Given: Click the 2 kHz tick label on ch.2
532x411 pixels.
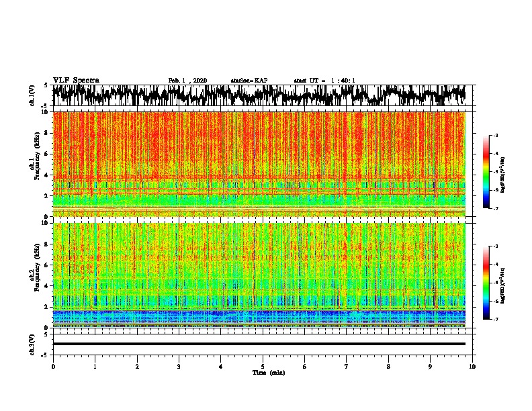Looking at the screenshot, I should (x=46, y=307).
